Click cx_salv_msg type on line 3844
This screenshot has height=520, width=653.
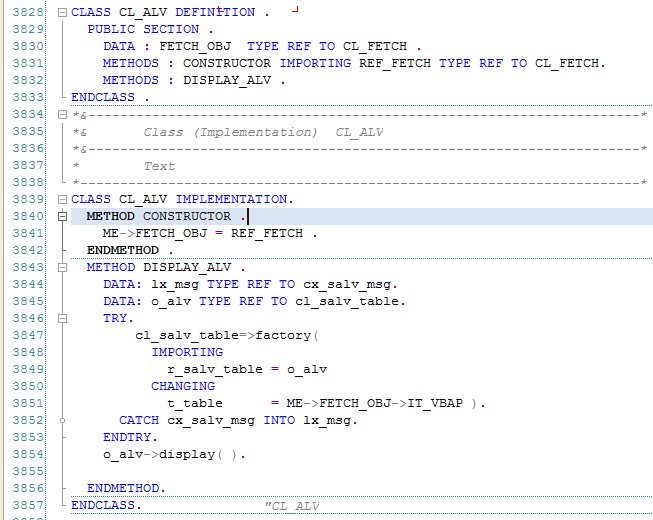point(347,285)
